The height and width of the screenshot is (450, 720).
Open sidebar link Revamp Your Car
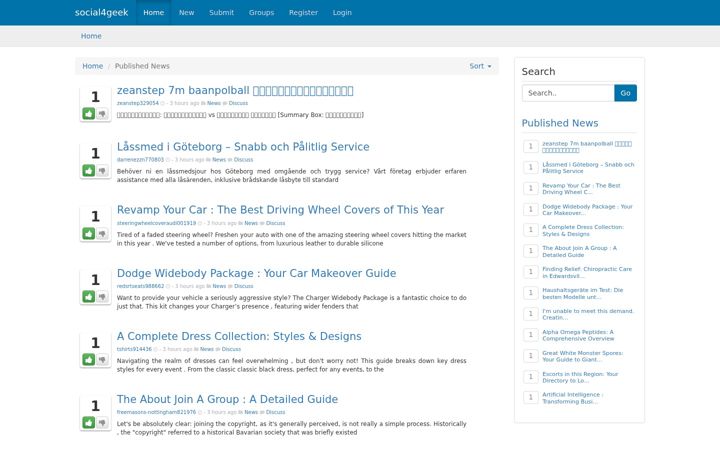[581, 189]
